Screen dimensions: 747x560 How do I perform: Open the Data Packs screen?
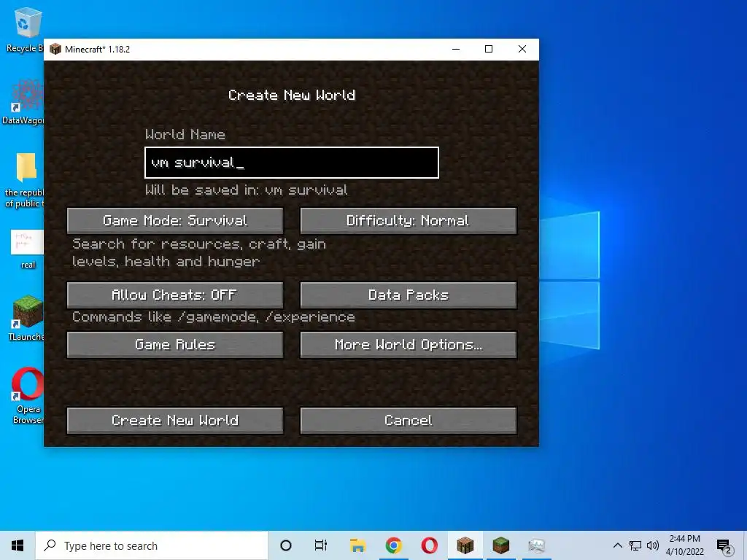click(x=409, y=295)
